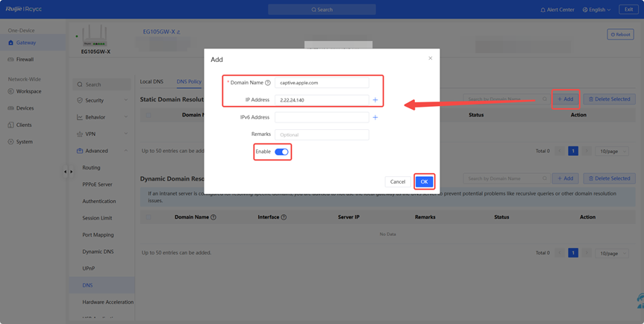The height and width of the screenshot is (324, 644).
Task: Toggle the Enable switch in Add dialog
Action: coord(281,152)
